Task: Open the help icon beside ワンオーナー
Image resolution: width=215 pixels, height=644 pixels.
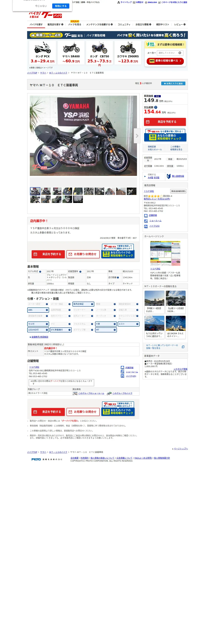Action: (92, 310)
